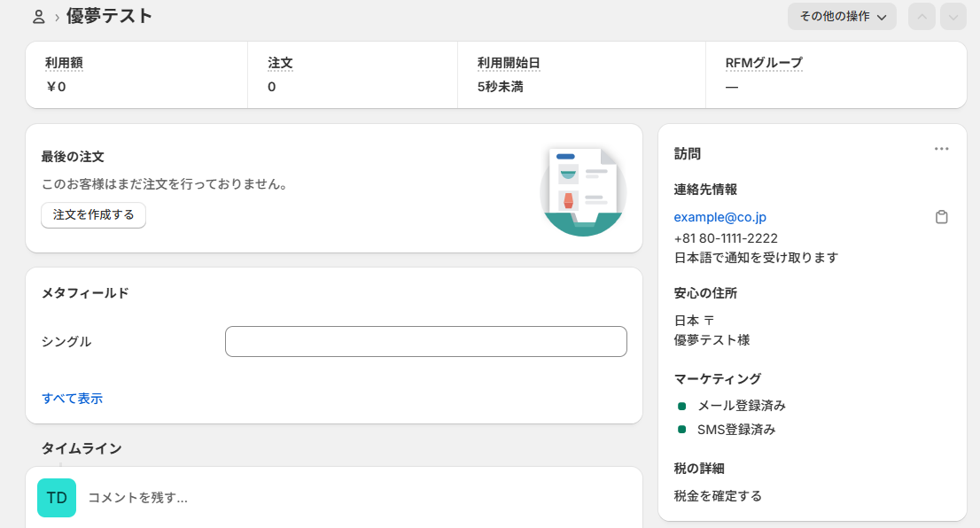The width and height of the screenshot is (980, 528).
Task: Go to next customer with down arrow
Action: click(x=953, y=17)
